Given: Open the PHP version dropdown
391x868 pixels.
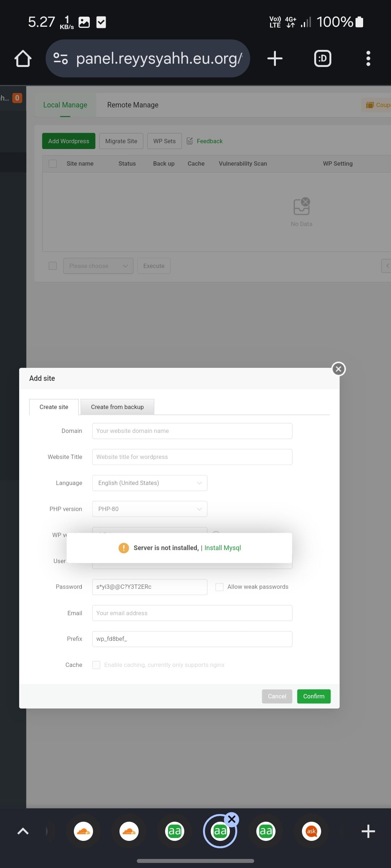Looking at the screenshot, I should click(x=150, y=509).
